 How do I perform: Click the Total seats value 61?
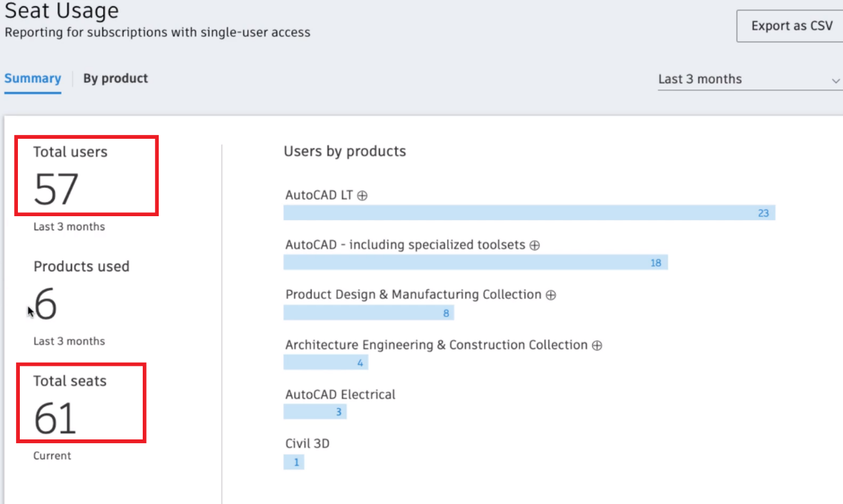(x=55, y=419)
